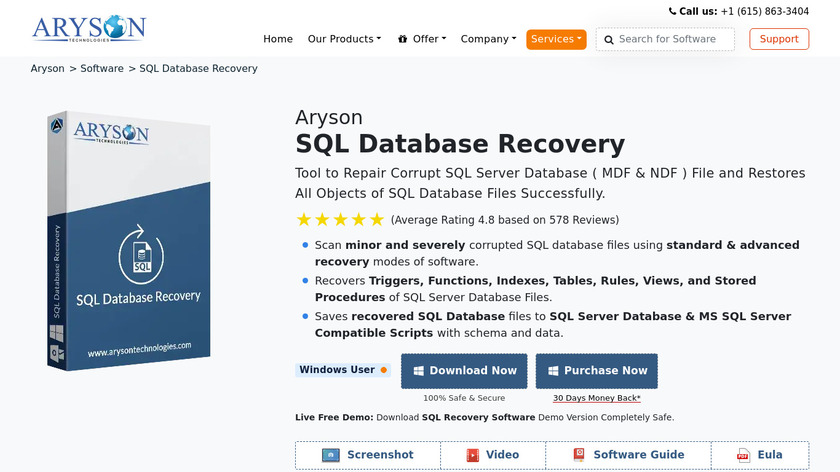Image resolution: width=840 pixels, height=472 pixels.
Task: Click the magnifier search icon
Action: pyautogui.click(x=609, y=40)
